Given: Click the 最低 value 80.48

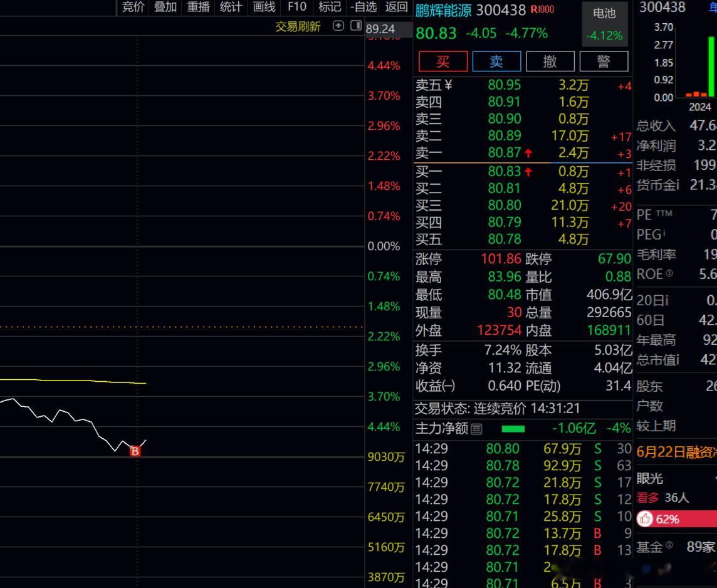Looking at the screenshot, I should point(505,295).
